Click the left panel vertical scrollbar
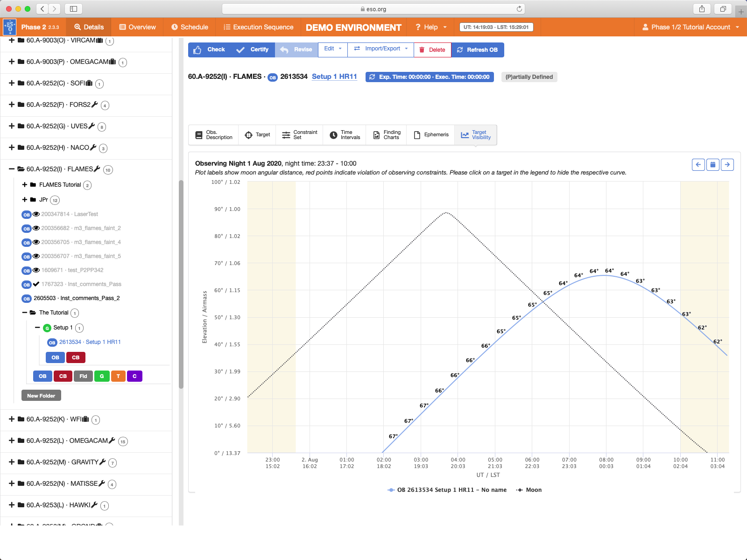The width and height of the screenshot is (747, 560). coord(181,285)
